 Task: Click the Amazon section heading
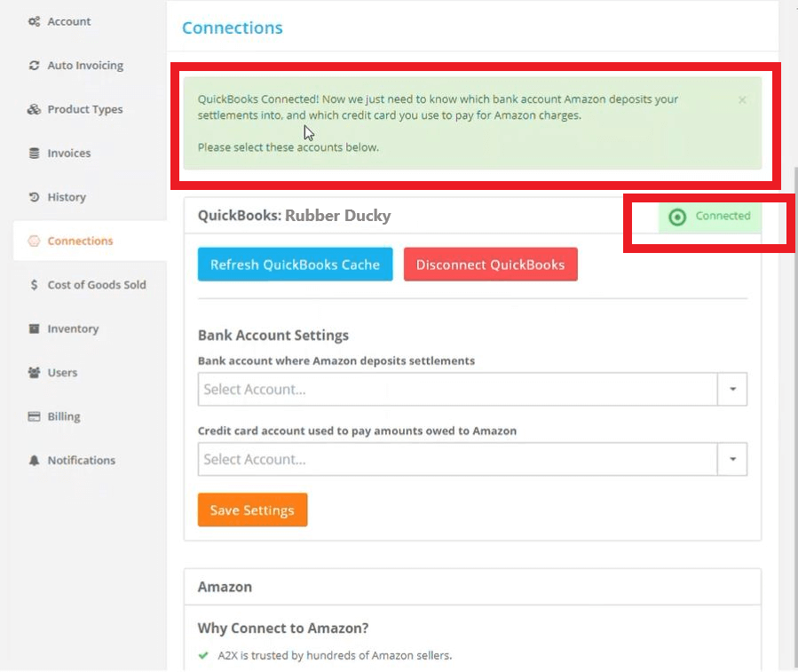click(x=225, y=587)
